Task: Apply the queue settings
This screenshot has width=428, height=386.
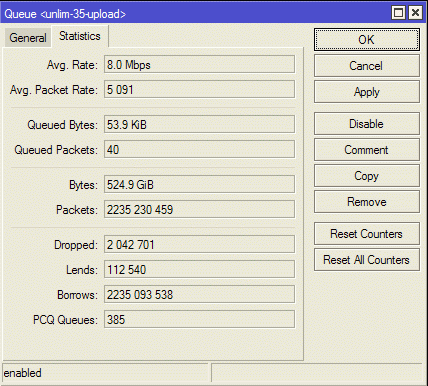Action: click(x=366, y=92)
